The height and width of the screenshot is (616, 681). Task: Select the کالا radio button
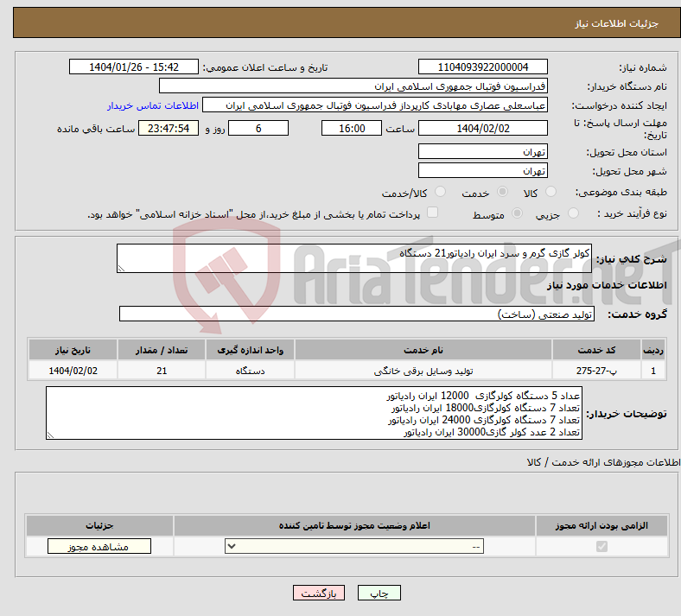[551, 192]
